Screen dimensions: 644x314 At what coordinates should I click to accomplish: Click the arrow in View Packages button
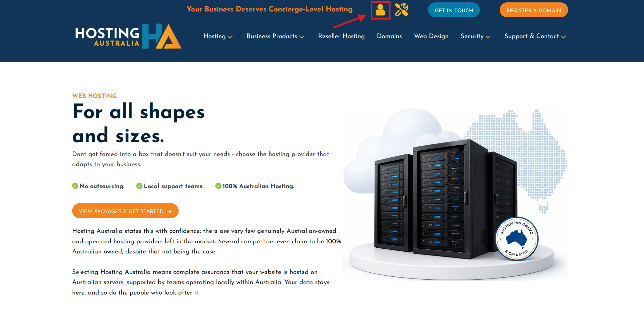(x=169, y=211)
